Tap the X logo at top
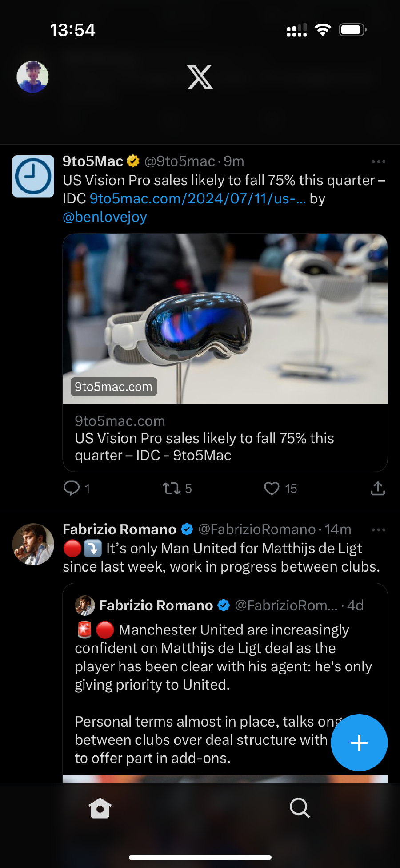This screenshot has width=400, height=868. tap(200, 77)
